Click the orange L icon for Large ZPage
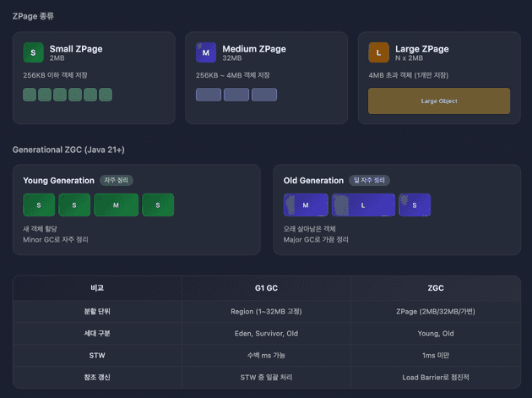The width and height of the screenshot is (532, 398). (x=379, y=53)
